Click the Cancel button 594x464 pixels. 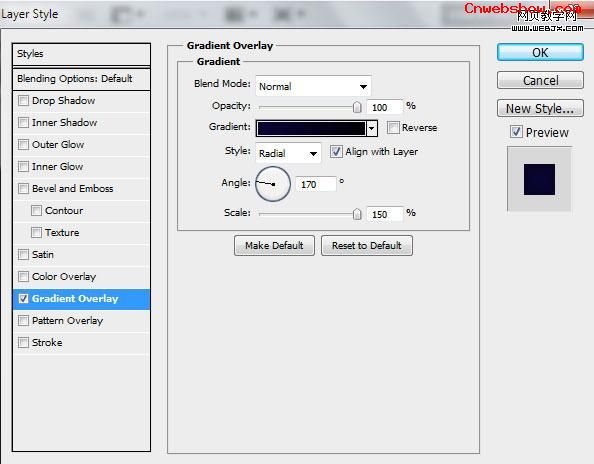[x=540, y=80]
